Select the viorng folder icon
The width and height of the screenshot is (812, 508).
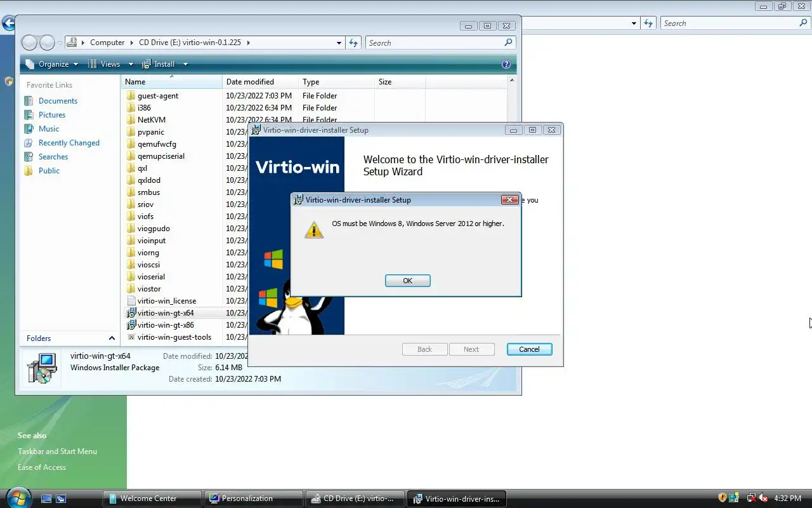pyautogui.click(x=131, y=253)
